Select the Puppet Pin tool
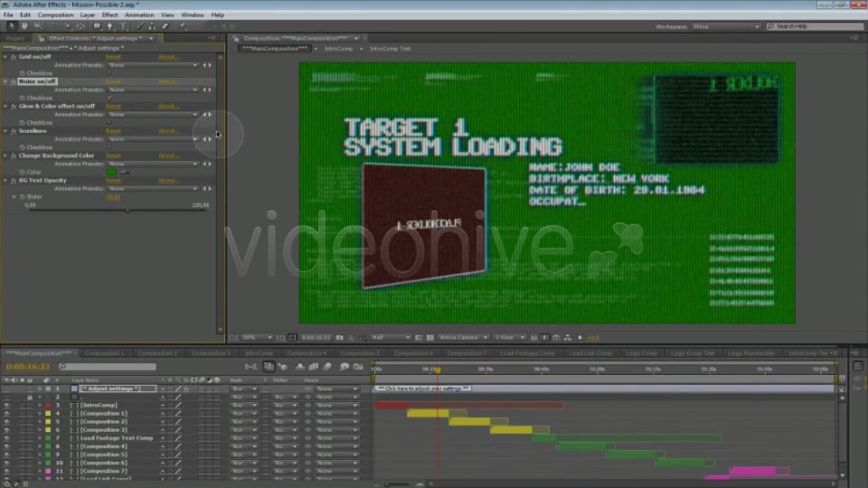868x488 pixels. coord(183,26)
